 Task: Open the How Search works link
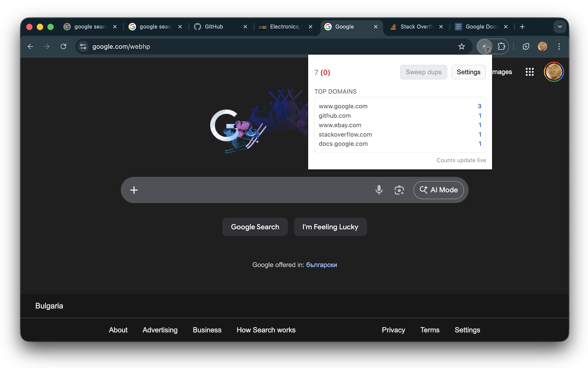click(x=266, y=330)
